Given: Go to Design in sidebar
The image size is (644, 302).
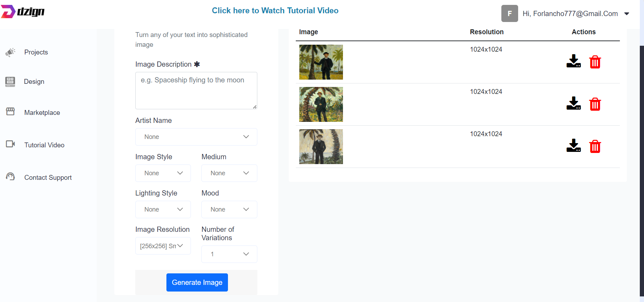Looking at the screenshot, I should [34, 82].
